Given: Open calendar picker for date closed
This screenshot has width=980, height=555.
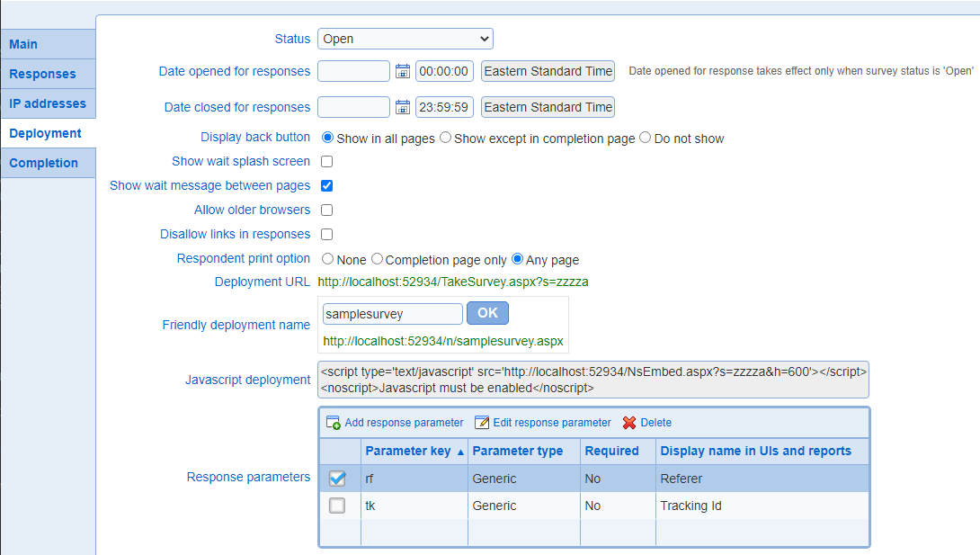Looking at the screenshot, I should [x=403, y=108].
